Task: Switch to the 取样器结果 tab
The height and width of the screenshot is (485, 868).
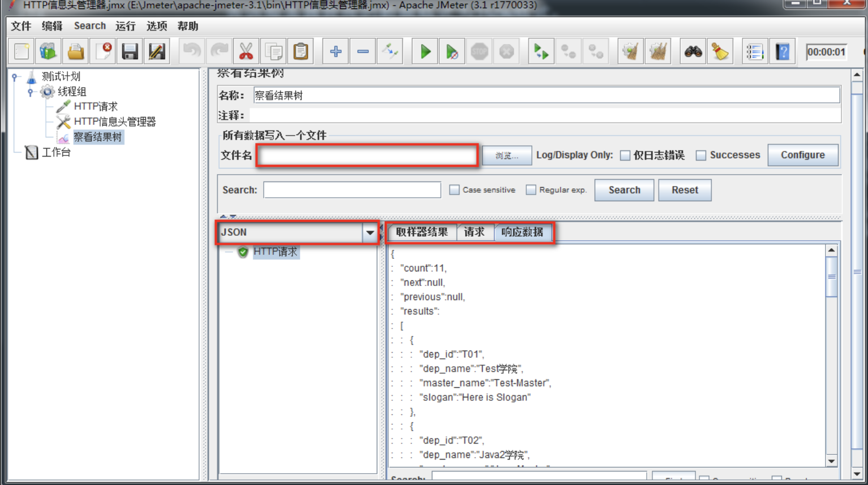Action: click(422, 232)
